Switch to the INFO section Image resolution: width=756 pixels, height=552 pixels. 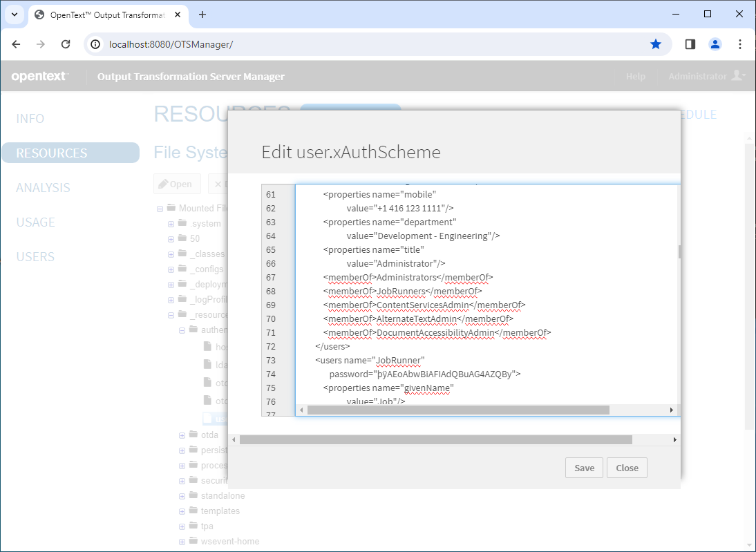(30, 119)
